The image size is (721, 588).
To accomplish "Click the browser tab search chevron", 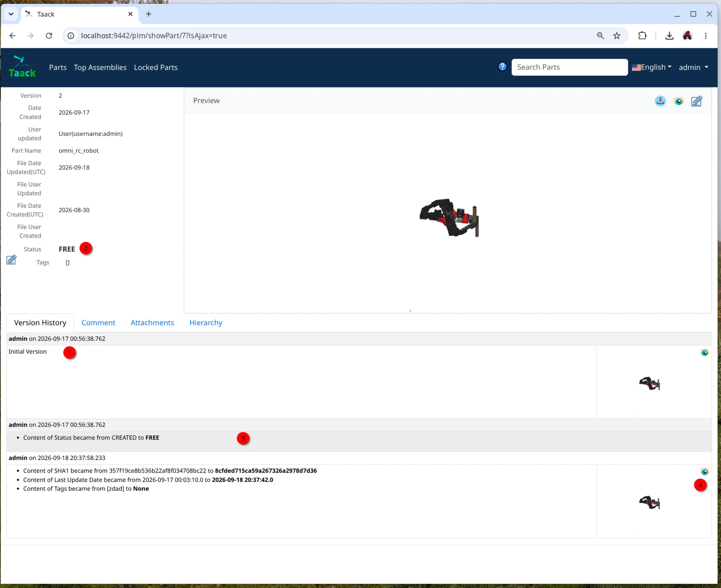I will [11, 14].
